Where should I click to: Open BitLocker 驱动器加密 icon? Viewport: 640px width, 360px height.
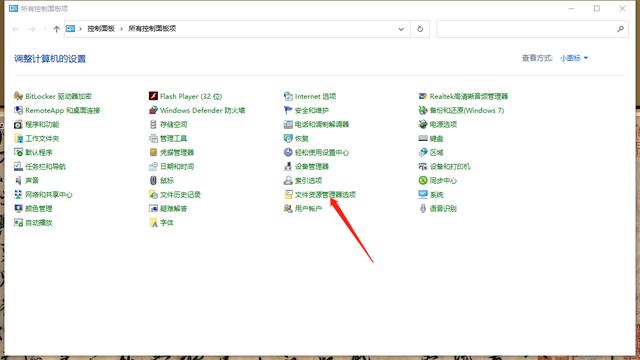pyautogui.click(x=18, y=96)
